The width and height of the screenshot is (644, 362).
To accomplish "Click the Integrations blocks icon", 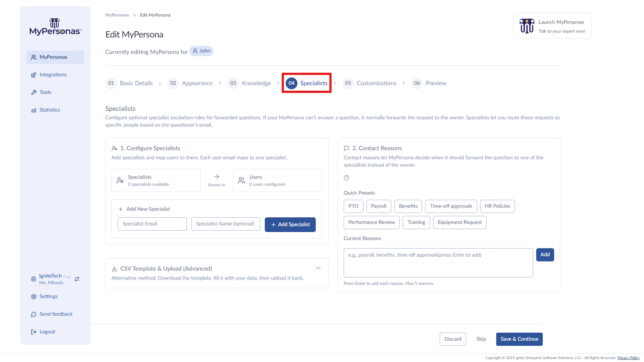I will [34, 75].
